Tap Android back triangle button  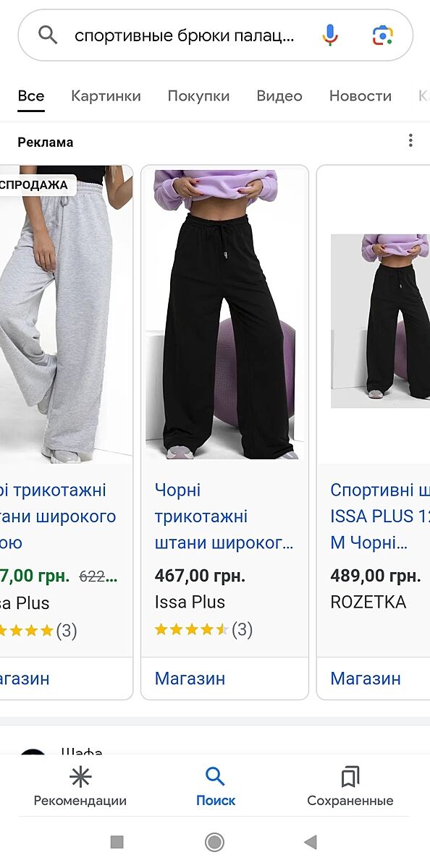(x=311, y=842)
